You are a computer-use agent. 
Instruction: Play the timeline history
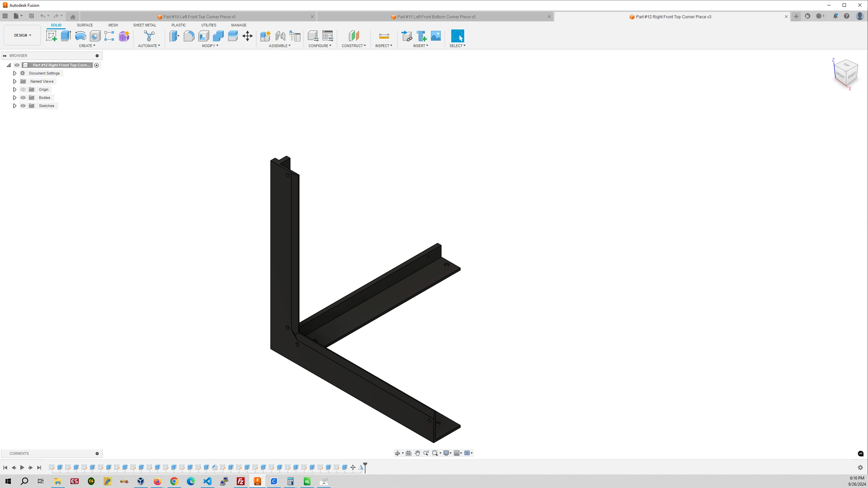[x=22, y=468]
